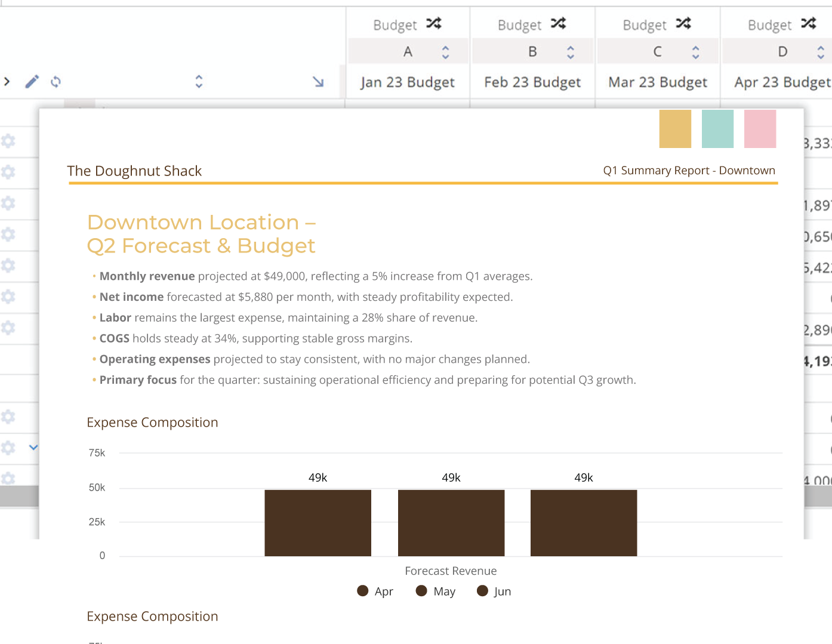Click the up/down sort arrows in the row header
The width and height of the screenshot is (832, 644).
(x=199, y=81)
